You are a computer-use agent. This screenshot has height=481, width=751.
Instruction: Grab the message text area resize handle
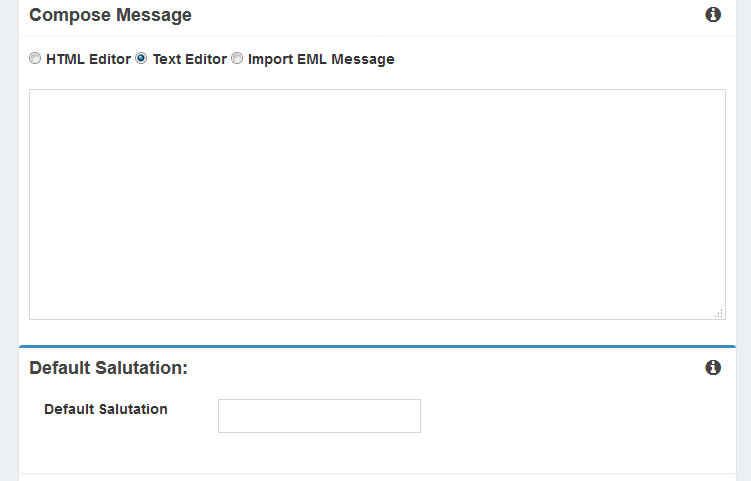pyautogui.click(x=718, y=313)
